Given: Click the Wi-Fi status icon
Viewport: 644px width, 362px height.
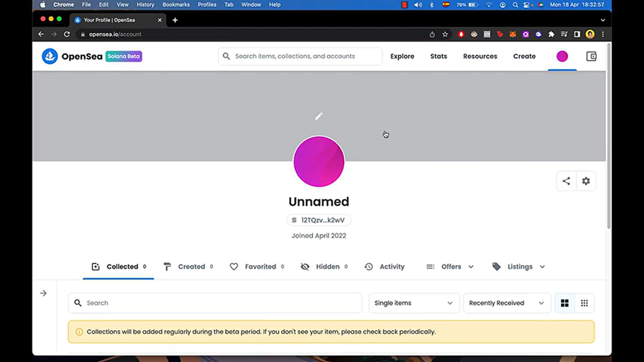Looking at the screenshot, I should pyautogui.click(x=489, y=5).
